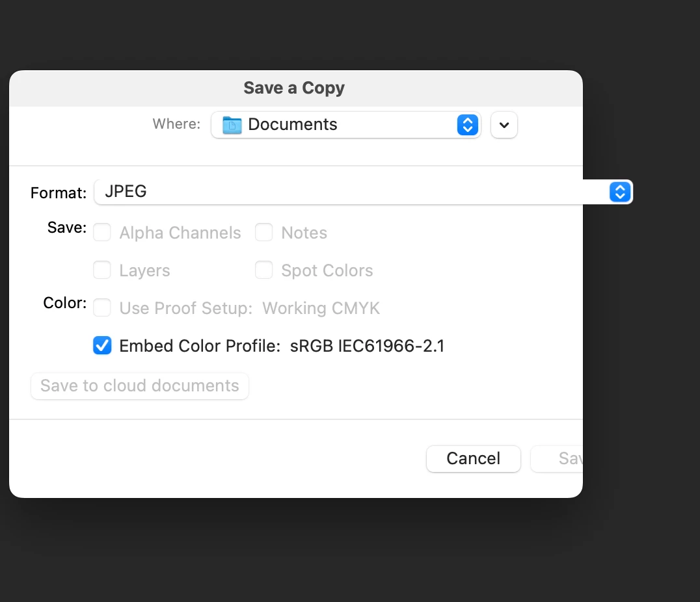Click the Documents folder icon

click(232, 125)
